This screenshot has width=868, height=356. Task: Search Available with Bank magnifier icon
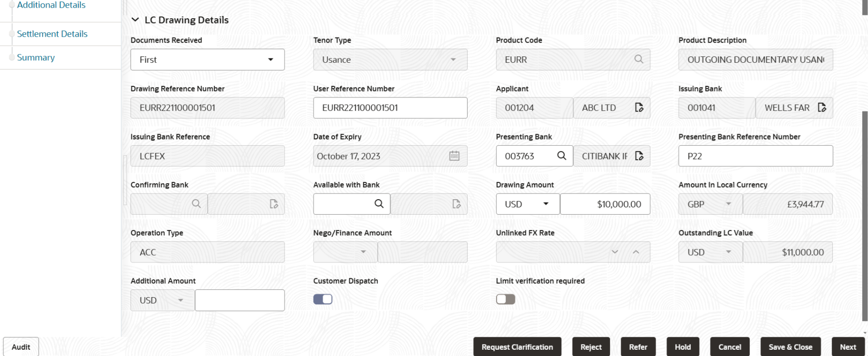click(379, 204)
